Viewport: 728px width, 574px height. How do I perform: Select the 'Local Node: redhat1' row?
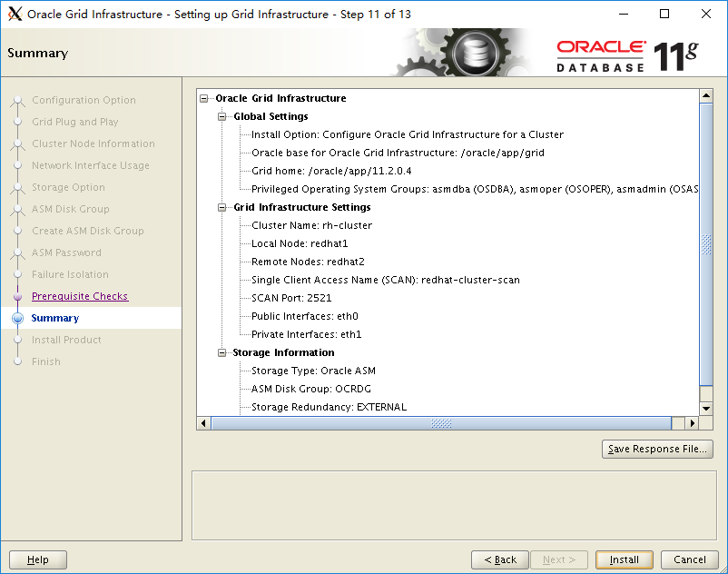[300, 243]
